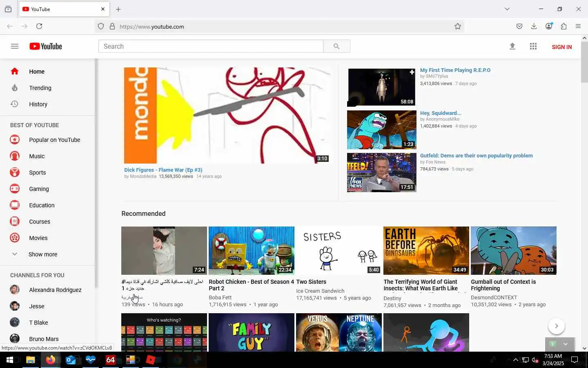Screen dimensions: 588x368
Task: Open Venus Neptune video thumbnail
Action: pyautogui.click(x=339, y=332)
